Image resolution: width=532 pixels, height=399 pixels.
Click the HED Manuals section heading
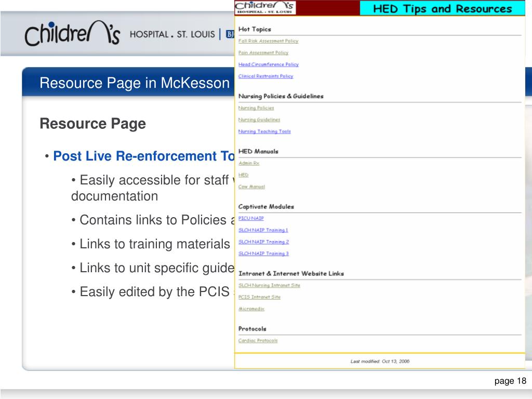(x=258, y=151)
